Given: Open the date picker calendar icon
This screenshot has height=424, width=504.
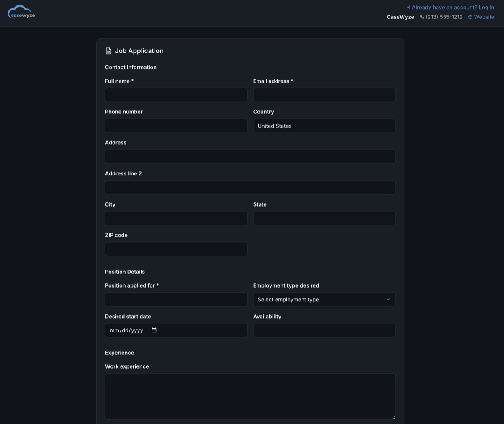Looking at the screenshot, I should (154, 330).
